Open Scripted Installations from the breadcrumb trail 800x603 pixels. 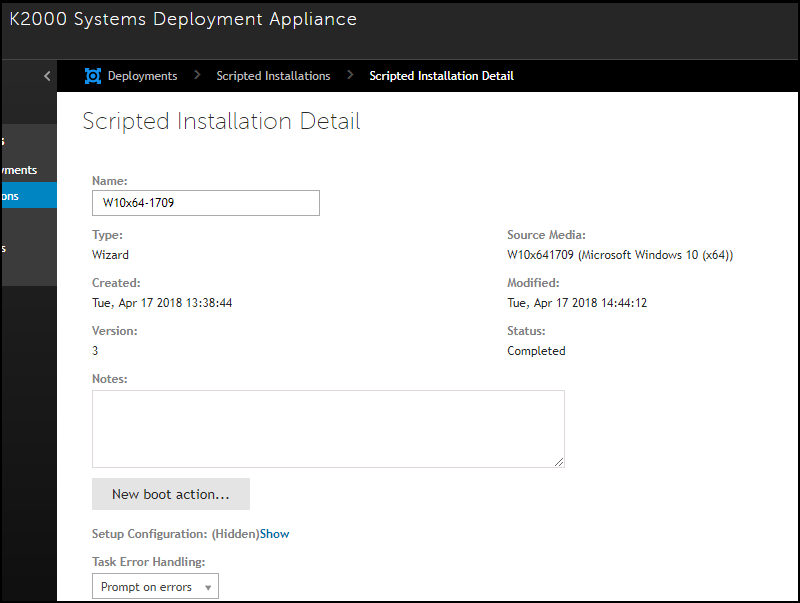(273, 75)
